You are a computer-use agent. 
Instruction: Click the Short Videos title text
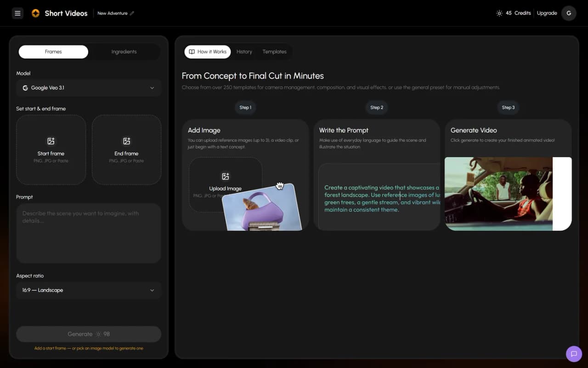pos(66,13)
